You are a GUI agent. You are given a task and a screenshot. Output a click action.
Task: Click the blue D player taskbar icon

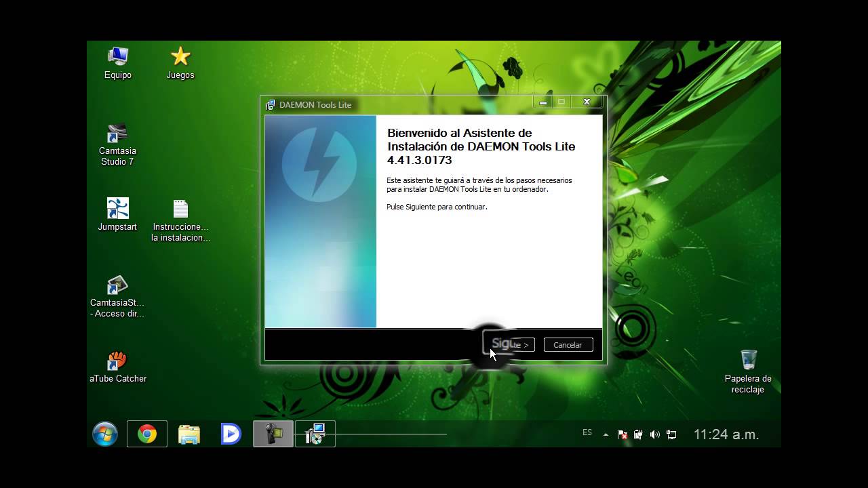[x=231, y=434]
